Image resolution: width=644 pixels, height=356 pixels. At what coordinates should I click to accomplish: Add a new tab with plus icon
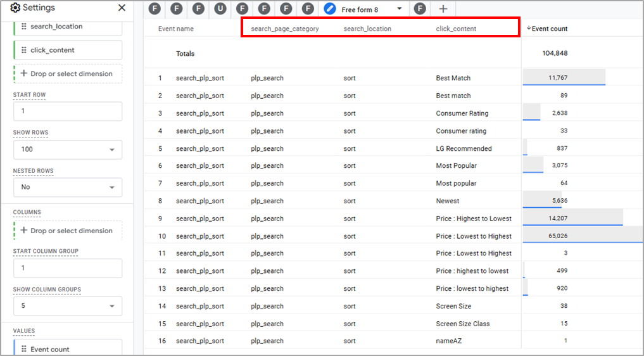tap(443, 9)
